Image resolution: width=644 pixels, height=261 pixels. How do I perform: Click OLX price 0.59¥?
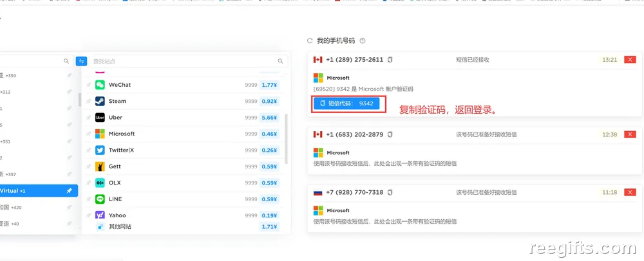(x=269, y=183)
